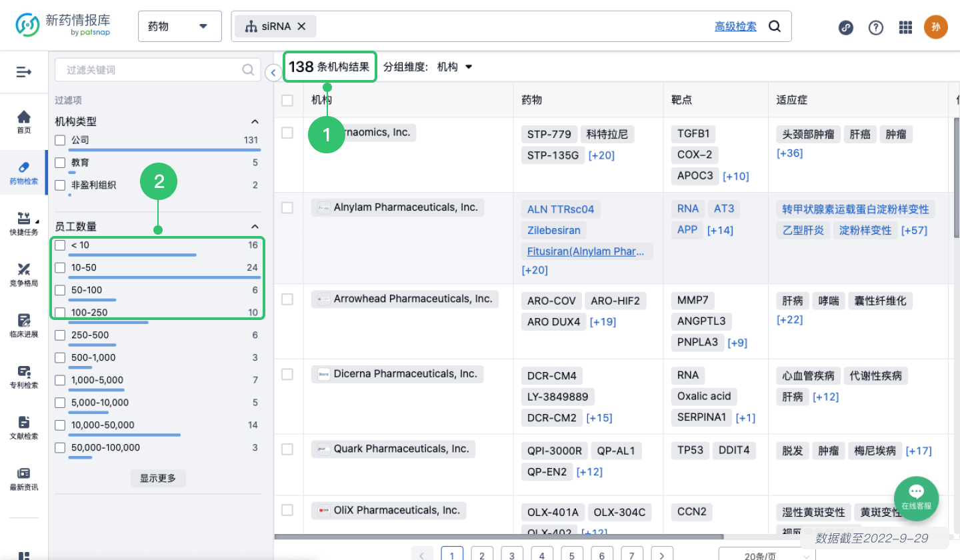The height and width of the screenshot is (560, 960).
Task: Check the 教育 institution type filter
Action: (x=60, y=163)
